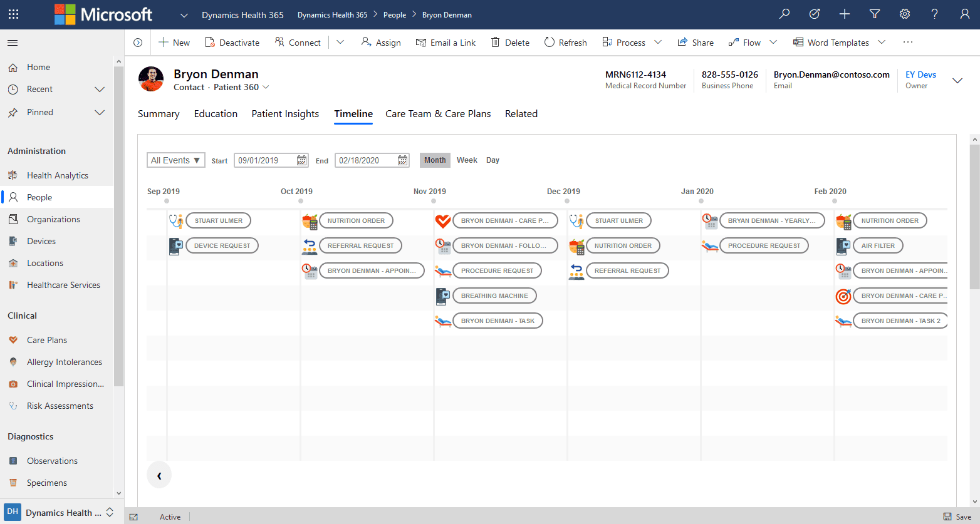980x524 pixels.
Task: Click the stethoscope icon beside Sep Stuart Ulmer
Action: [x=176, y=221]
